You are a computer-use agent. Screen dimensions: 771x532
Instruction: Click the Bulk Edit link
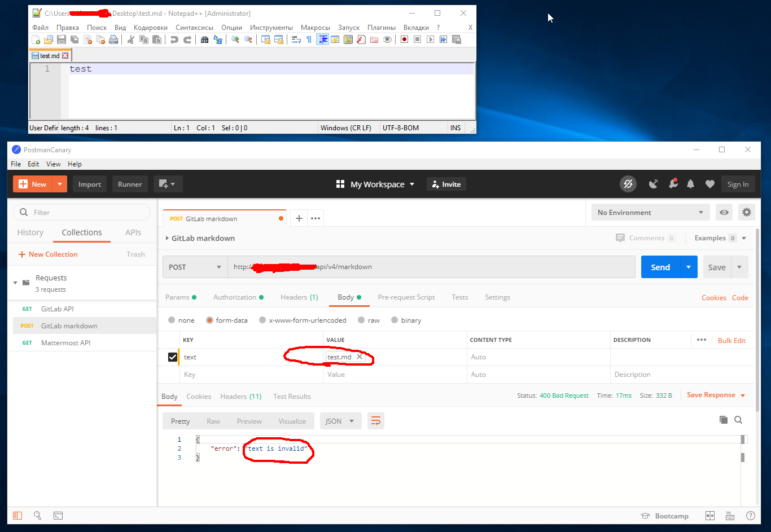tap(732, 340)
